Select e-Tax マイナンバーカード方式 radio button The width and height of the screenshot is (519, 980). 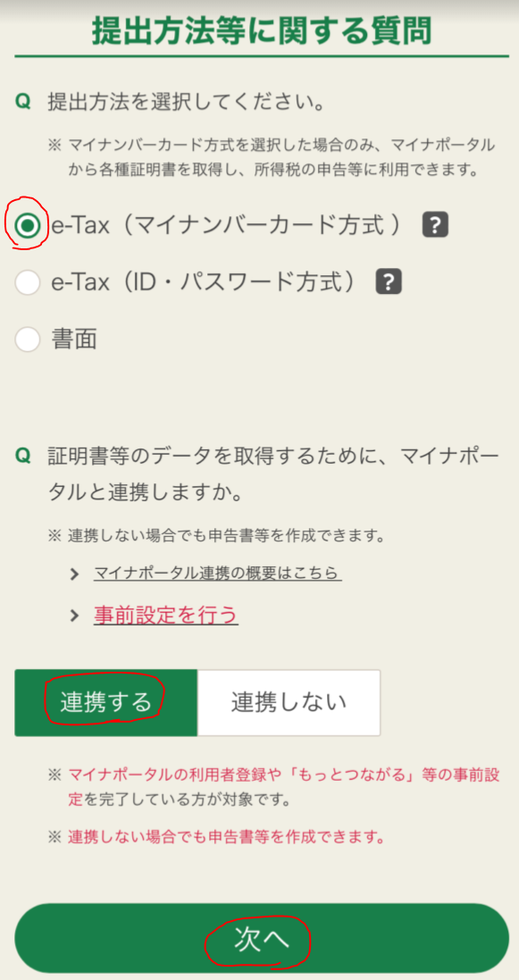click(28, 226)
